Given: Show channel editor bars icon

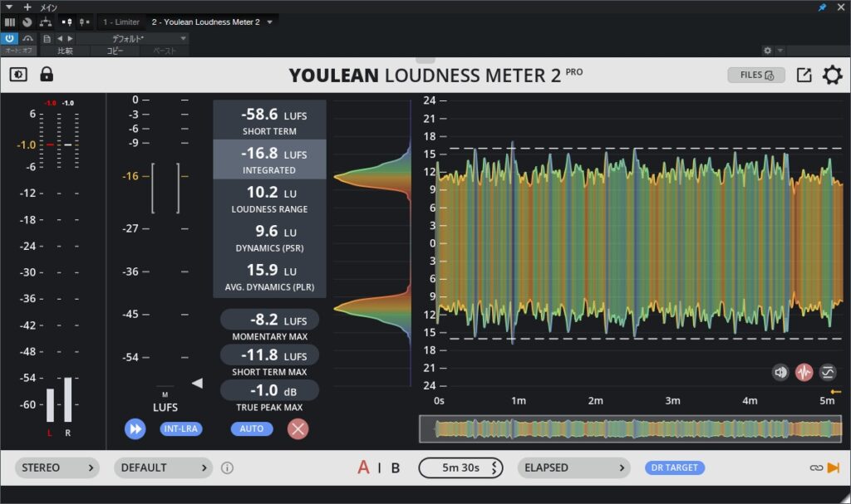Looking at the screenshot, I should pos(10,22).
